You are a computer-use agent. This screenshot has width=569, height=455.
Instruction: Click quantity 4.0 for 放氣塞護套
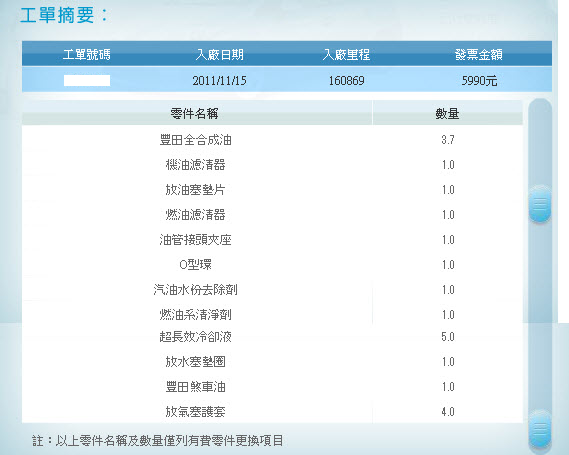click(x=448, y=411)
